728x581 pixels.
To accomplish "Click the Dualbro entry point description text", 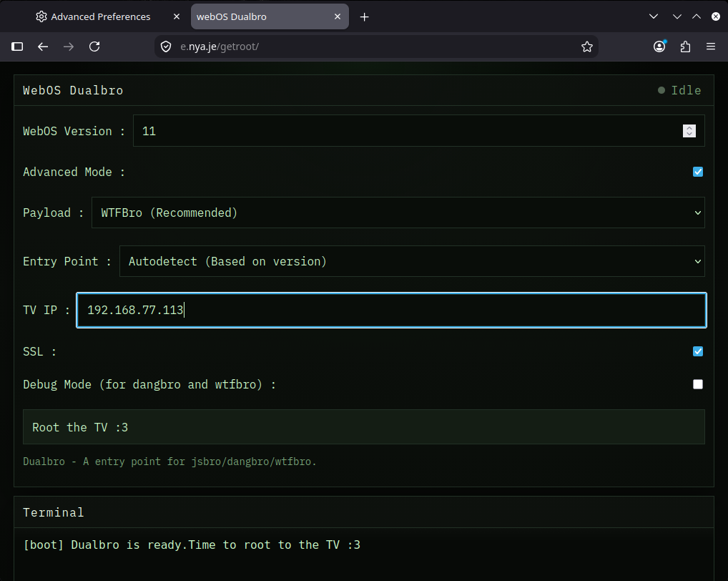I will pos(169,462).
